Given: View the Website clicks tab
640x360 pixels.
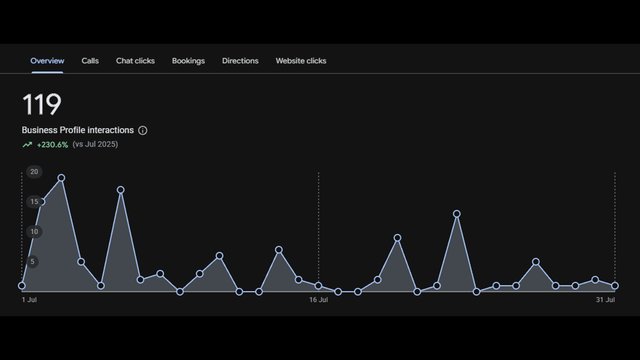Looking at the screenshot, I should (301, 61).
